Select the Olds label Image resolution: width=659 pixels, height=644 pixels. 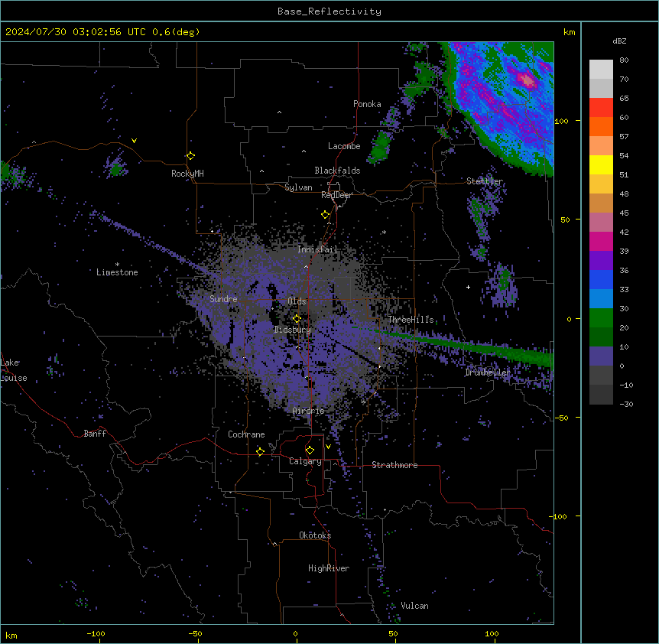click(297, 301)
